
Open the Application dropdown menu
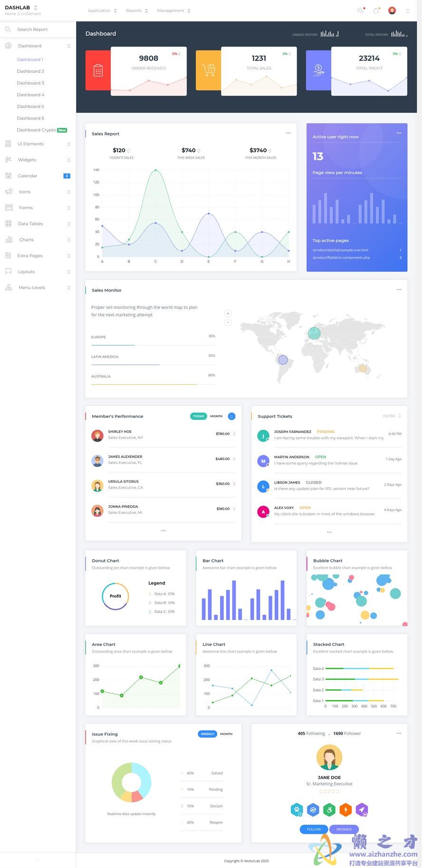click(x=102, y=10)
